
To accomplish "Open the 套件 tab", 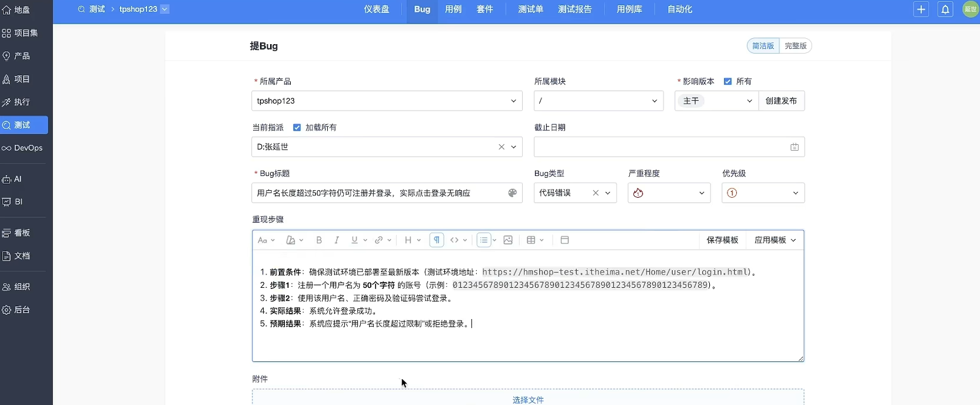I will (x=485, y=9).
